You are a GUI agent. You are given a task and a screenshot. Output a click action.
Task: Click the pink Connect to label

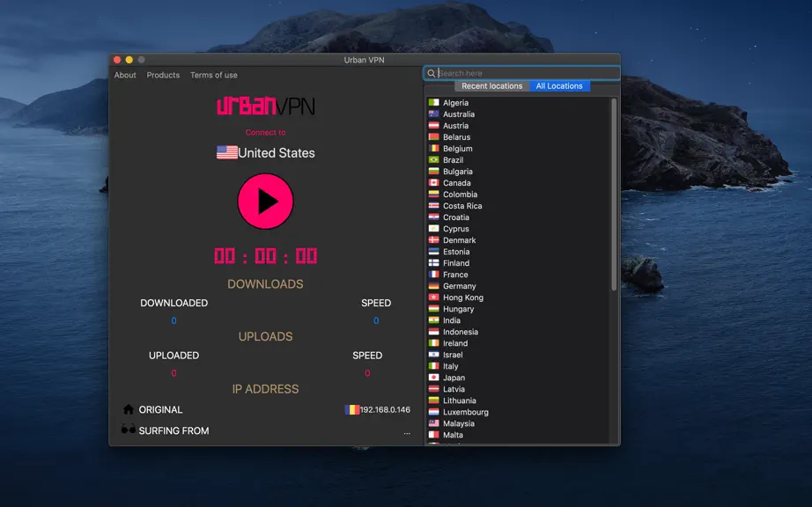[265, 132]
